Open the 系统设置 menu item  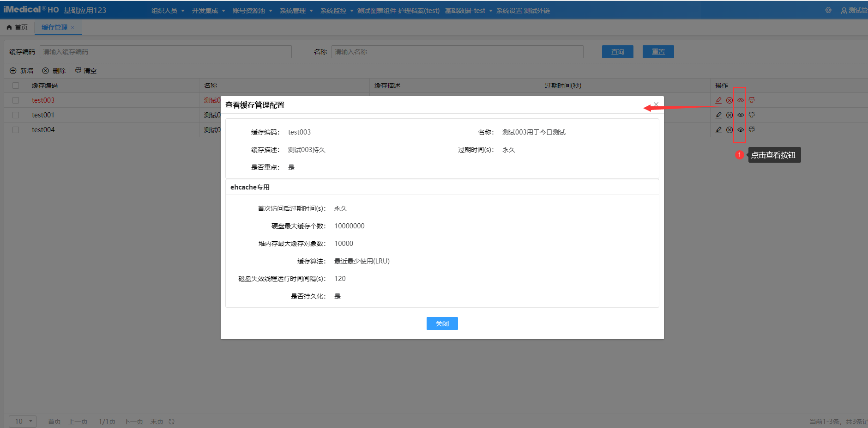(509, 11)
